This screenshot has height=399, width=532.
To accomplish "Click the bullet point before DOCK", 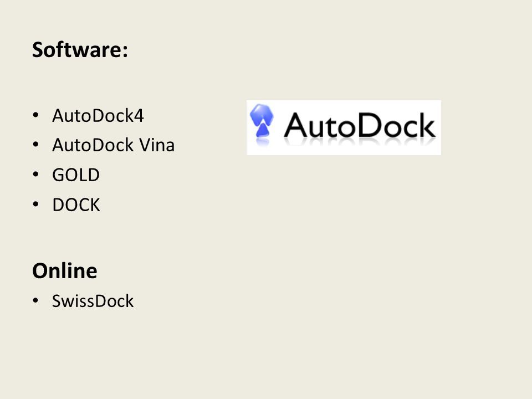I will 36,204.
